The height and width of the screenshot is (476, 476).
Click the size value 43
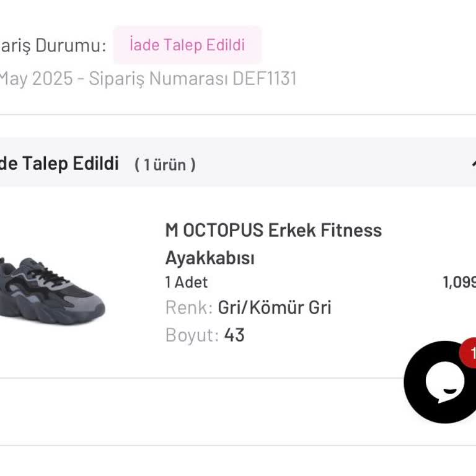[234, 335]
